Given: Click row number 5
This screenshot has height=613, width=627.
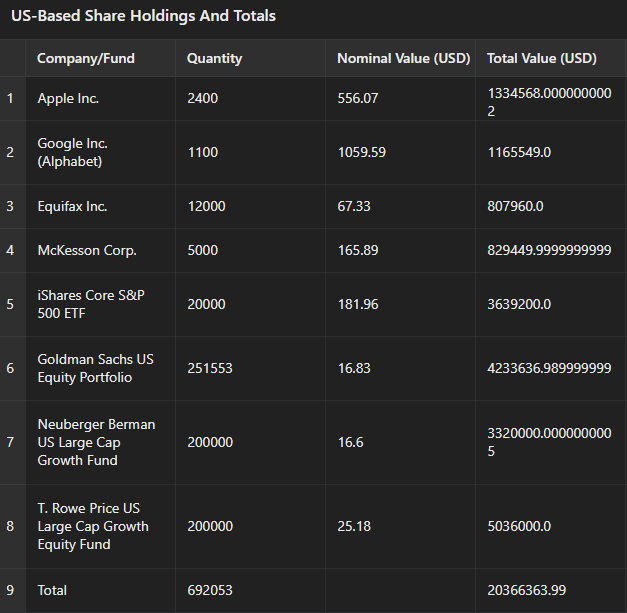Looking at the screenshot, I should click(10, 304).
